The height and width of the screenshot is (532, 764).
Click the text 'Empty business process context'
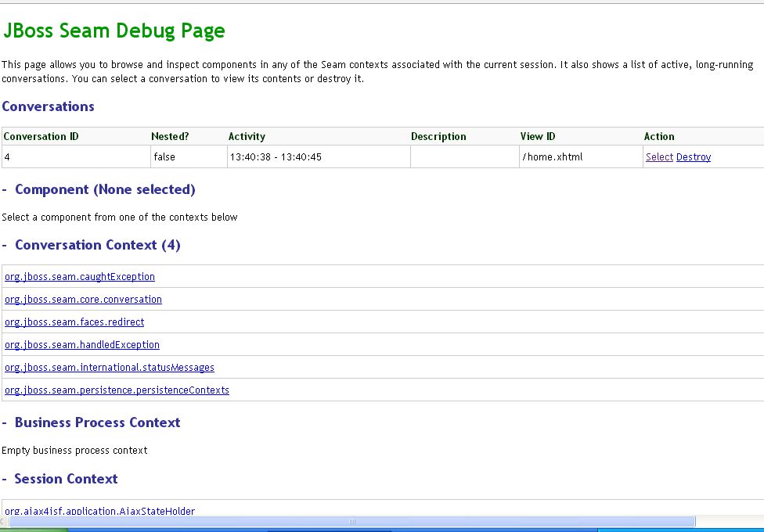coord(74,451)
